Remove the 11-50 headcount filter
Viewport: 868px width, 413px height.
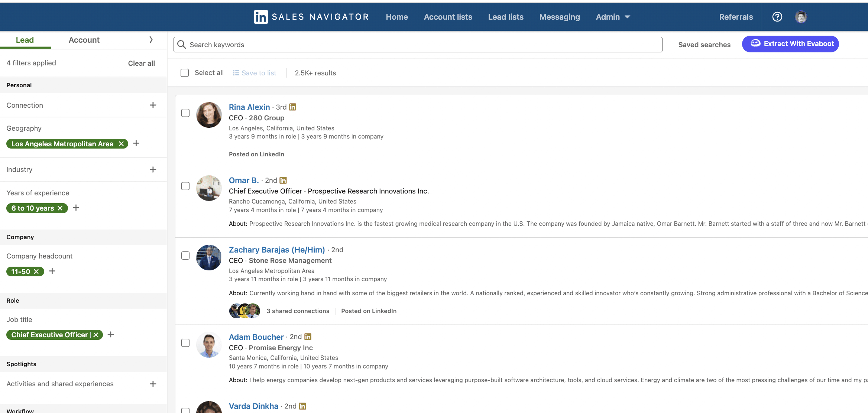36,271
